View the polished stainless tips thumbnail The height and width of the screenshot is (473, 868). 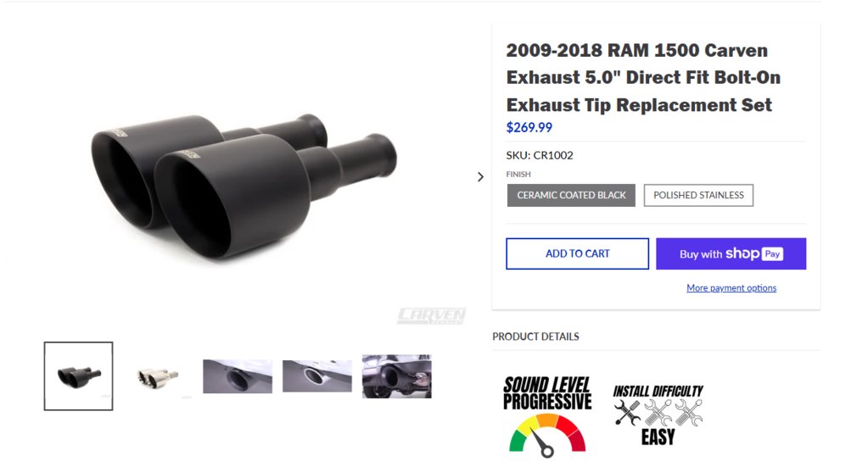(x=158, y=376)
